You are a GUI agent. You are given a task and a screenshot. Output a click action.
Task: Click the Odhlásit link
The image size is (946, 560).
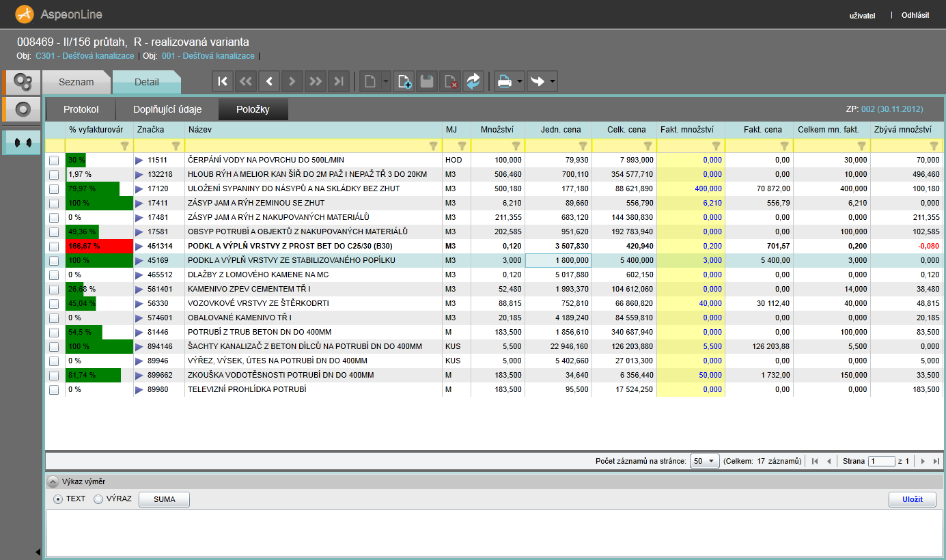915,14
